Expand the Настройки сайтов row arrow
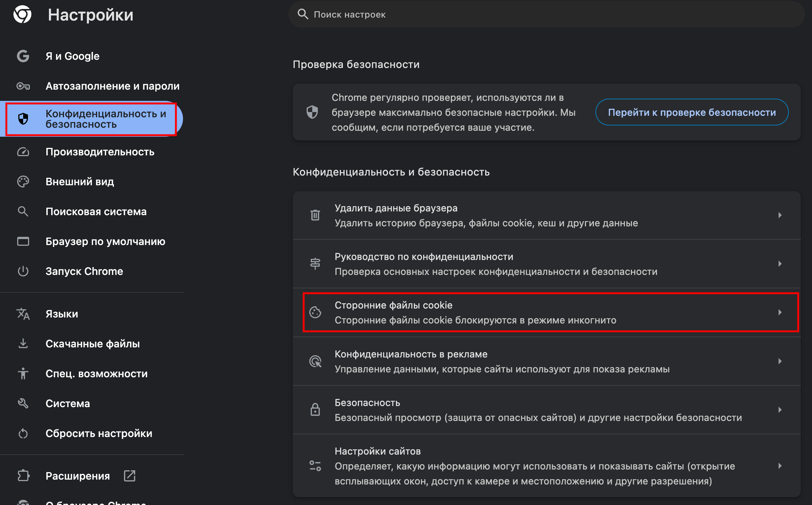 780,466
